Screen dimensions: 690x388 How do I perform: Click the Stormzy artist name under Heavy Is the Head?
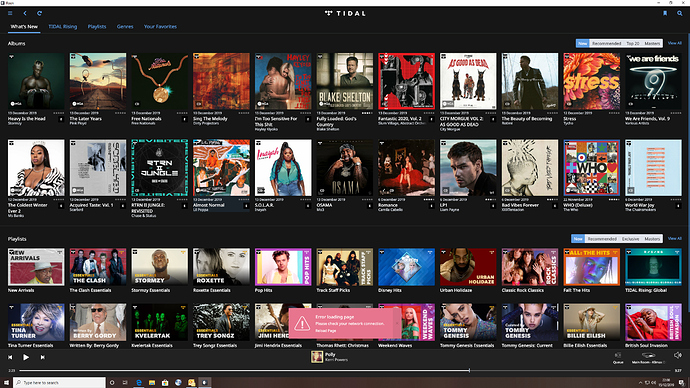click(14, 124)
